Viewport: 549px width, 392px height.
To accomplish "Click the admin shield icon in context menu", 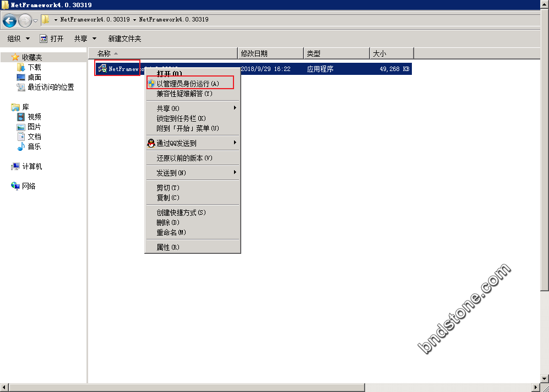I will coord(151,84).
